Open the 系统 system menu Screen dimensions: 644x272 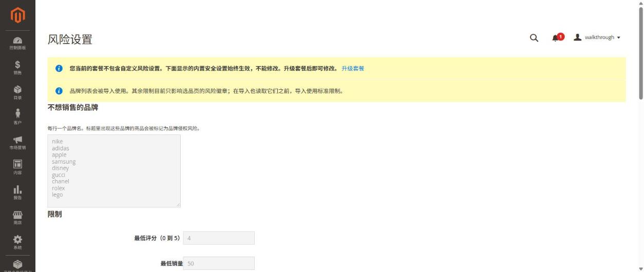pos(17,242)
